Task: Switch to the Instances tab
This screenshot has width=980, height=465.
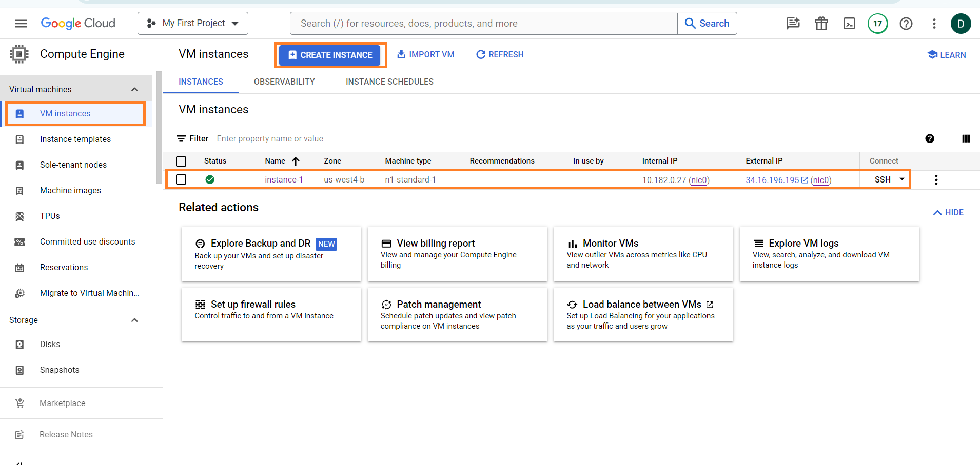Action: coord(201,82)
